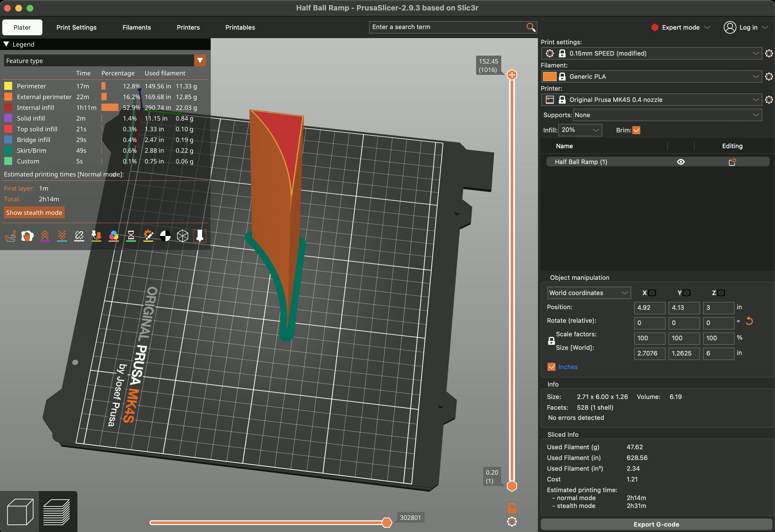This screenshot has height=532, width=775.
Task: Uncheck the Inches checkbox
Action: (552, 367)
